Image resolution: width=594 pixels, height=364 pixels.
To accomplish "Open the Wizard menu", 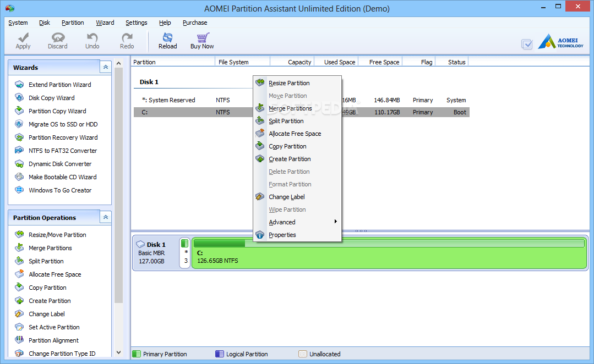I will coord(105,23).
